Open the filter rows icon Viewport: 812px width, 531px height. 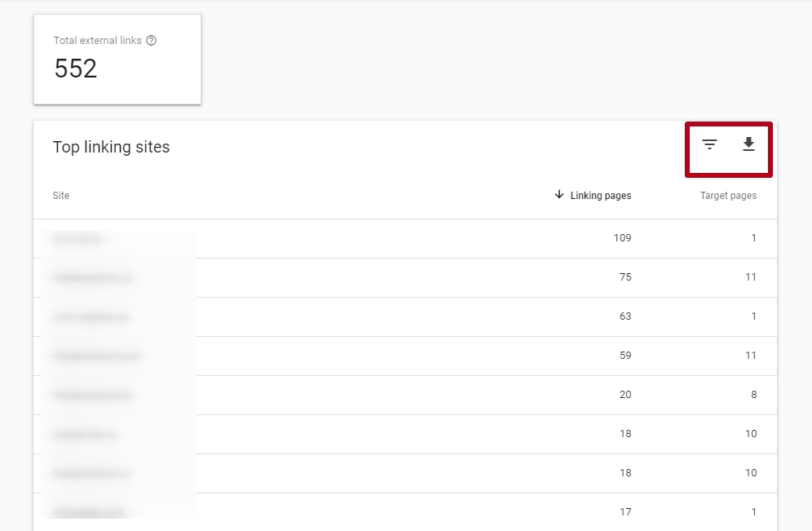point(709,144)
